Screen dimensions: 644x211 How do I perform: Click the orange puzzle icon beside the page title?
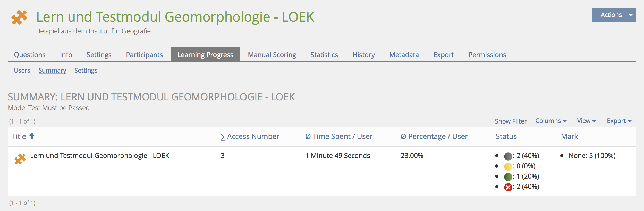pyautogui.click(x=19, y=17)
